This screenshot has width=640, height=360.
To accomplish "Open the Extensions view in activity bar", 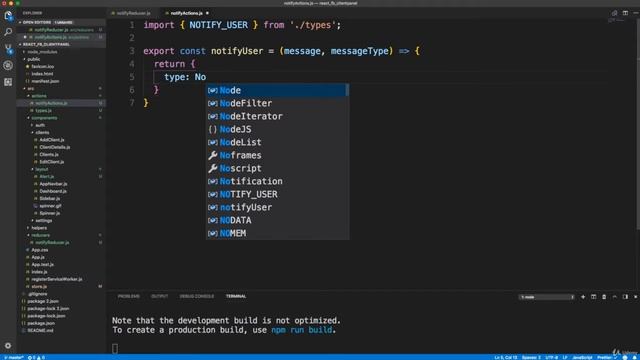I will point(8,82).
